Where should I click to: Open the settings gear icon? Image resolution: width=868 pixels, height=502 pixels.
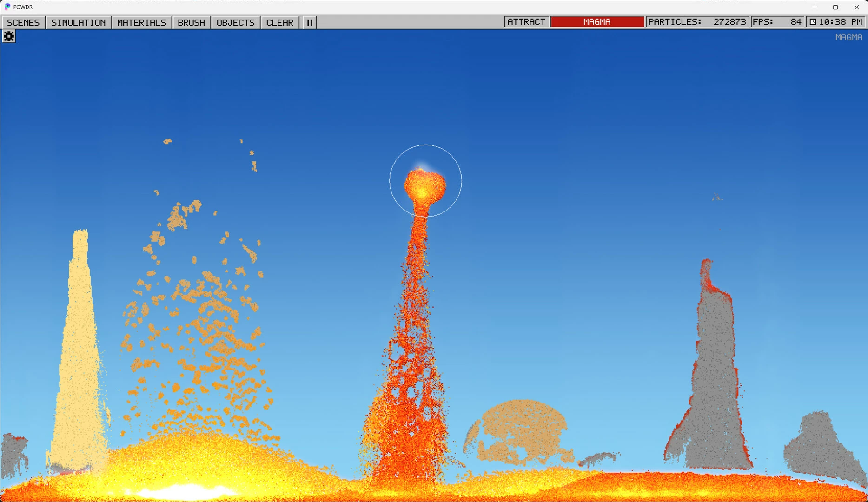[9, 36]
